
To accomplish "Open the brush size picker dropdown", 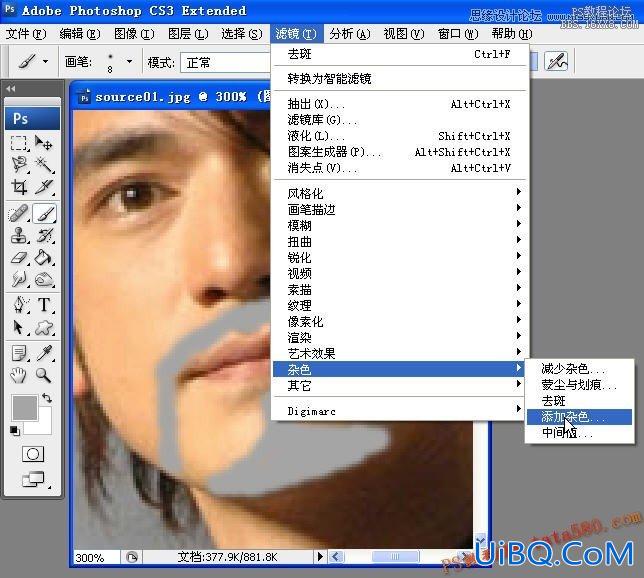I will coord(129,62).
